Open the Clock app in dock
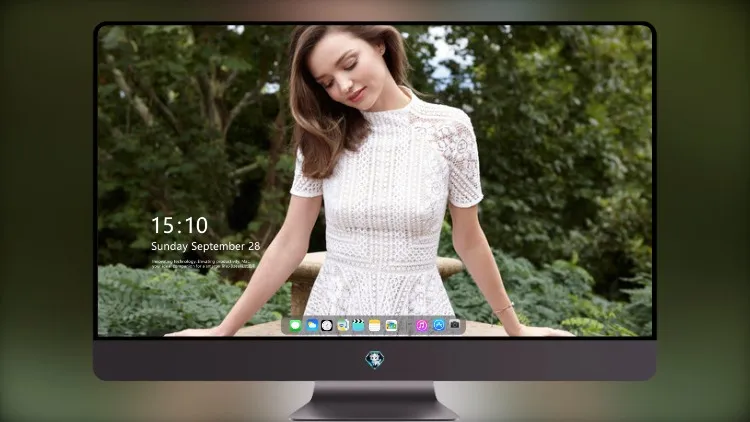The height and width of the screenshot is (422, 750). [327, 326]
